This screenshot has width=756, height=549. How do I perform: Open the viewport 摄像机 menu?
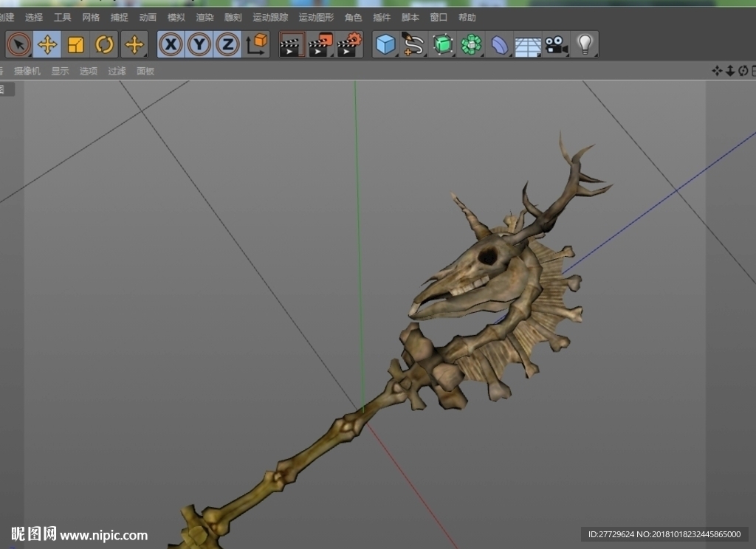pyautogui.click(x=27, y=72)
